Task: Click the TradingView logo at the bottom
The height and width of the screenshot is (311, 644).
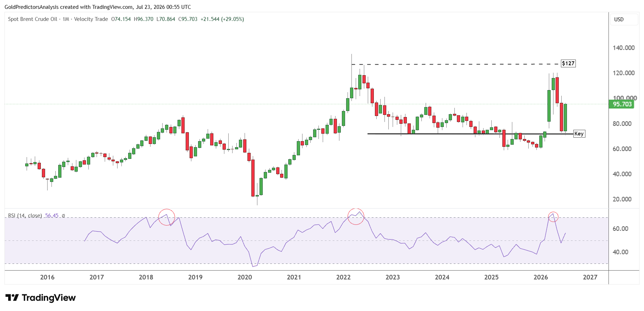Action: coord(40,298)
